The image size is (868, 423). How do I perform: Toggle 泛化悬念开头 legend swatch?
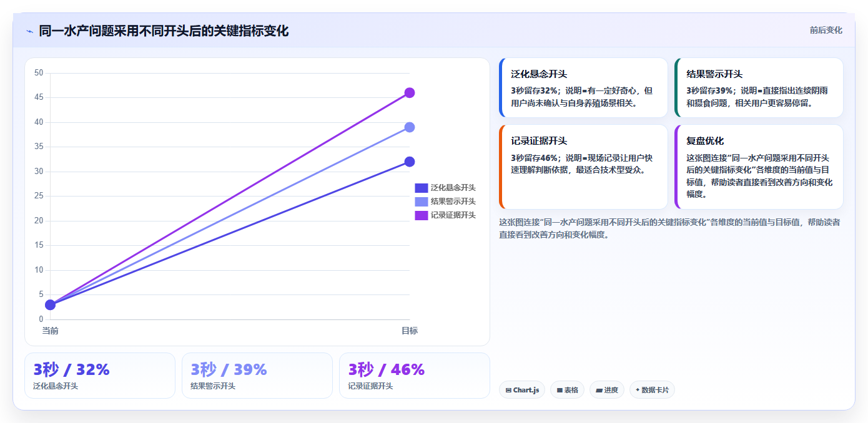coord(421,188)
